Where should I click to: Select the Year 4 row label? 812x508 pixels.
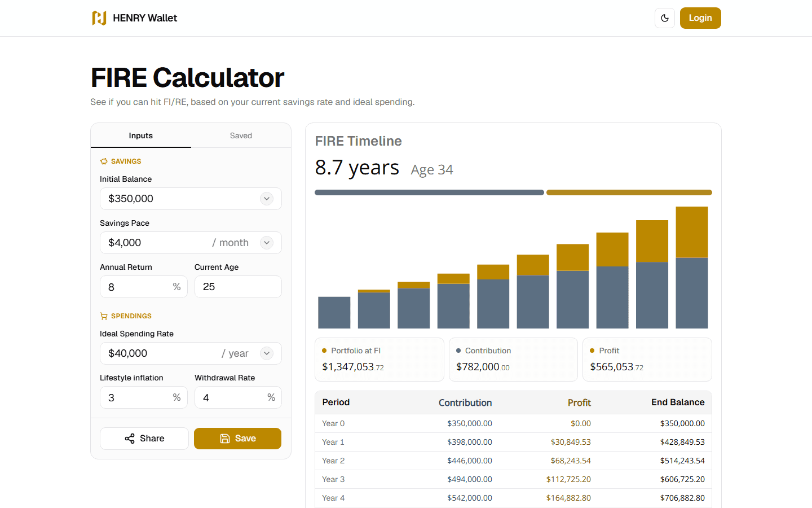click(x=333, y=498)
